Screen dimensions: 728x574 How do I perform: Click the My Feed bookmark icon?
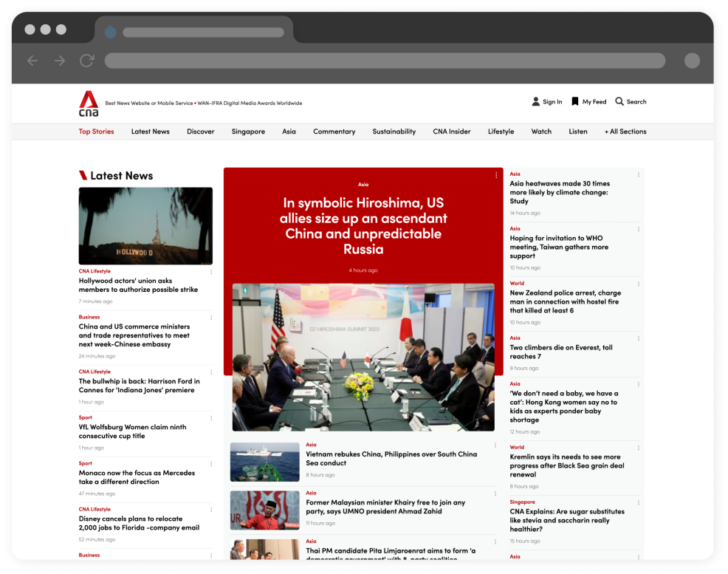(575, 102)
